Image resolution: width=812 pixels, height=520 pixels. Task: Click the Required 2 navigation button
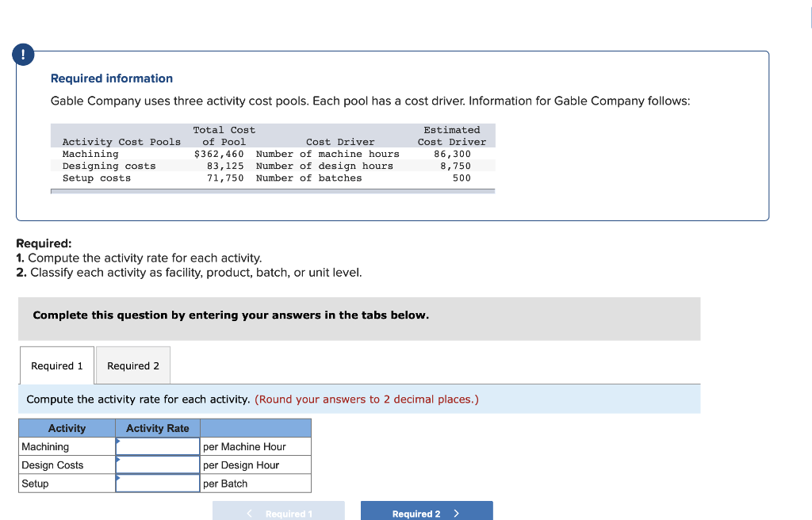click(x=426, y=513)
